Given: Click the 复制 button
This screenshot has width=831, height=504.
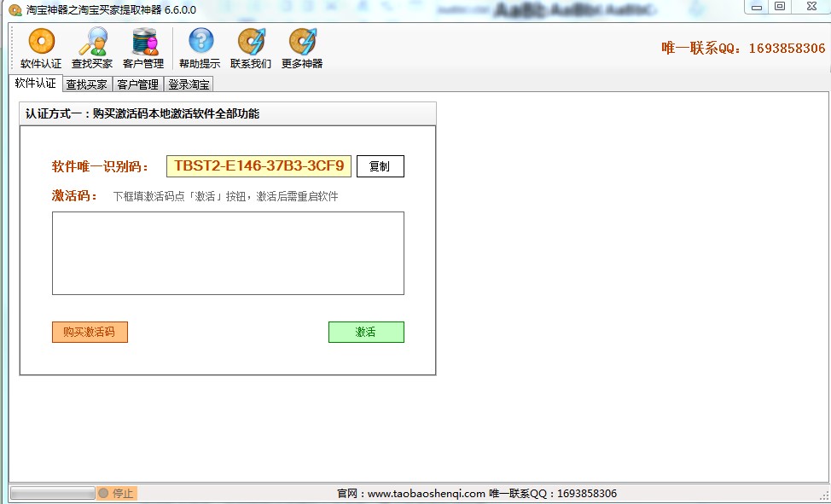Looking at the screenshot, I should pos(380,166).
